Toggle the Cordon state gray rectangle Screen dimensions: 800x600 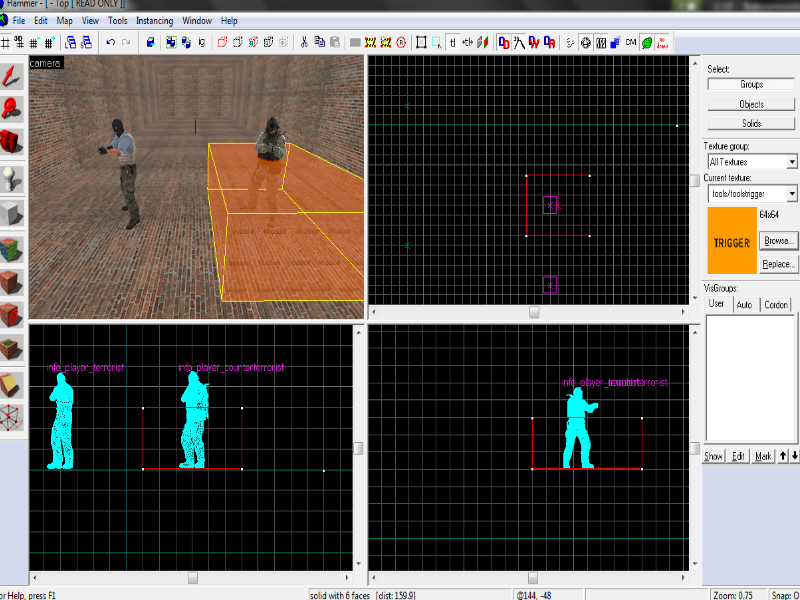[x=355, y=42]
